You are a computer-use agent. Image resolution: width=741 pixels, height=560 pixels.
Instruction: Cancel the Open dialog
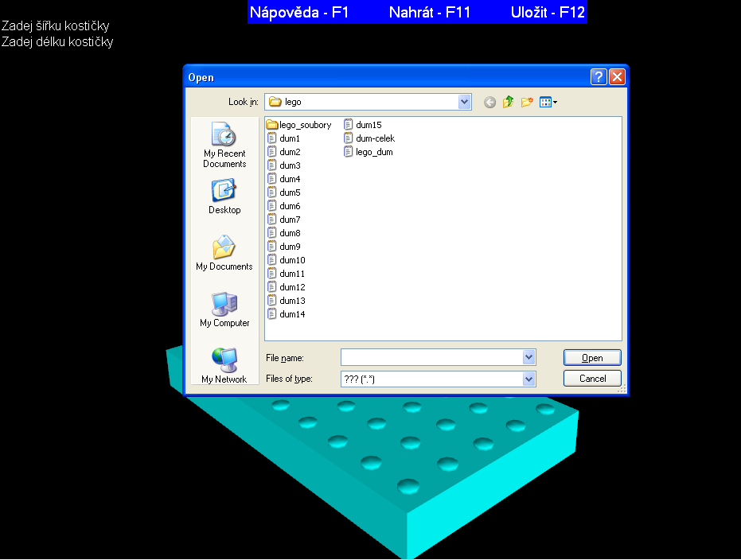coord(592,379)
